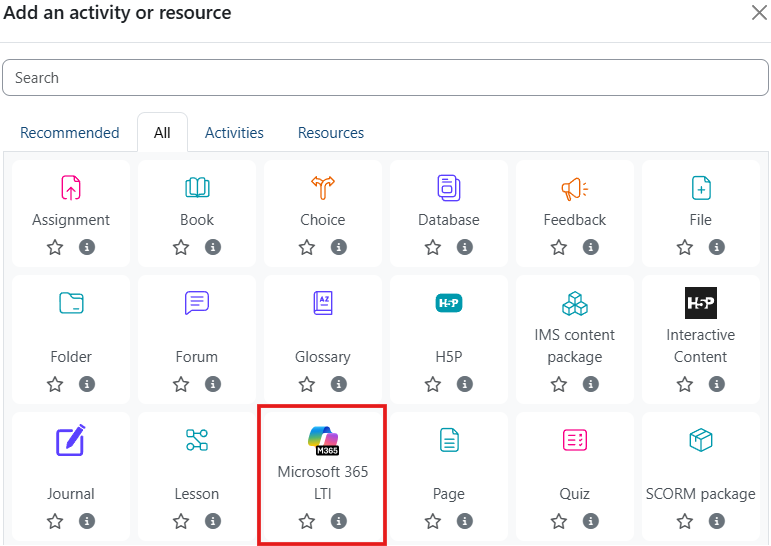This screenshot has width=771, height=546.
Task: Open the Journal activity icon
Action: [71, 439]
